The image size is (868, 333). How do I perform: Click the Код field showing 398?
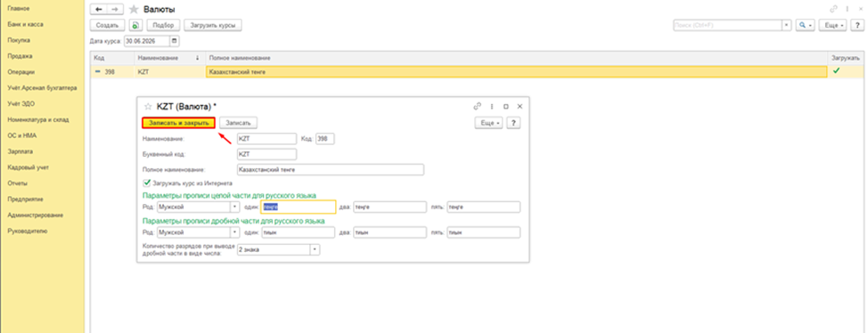coord(325,138)
